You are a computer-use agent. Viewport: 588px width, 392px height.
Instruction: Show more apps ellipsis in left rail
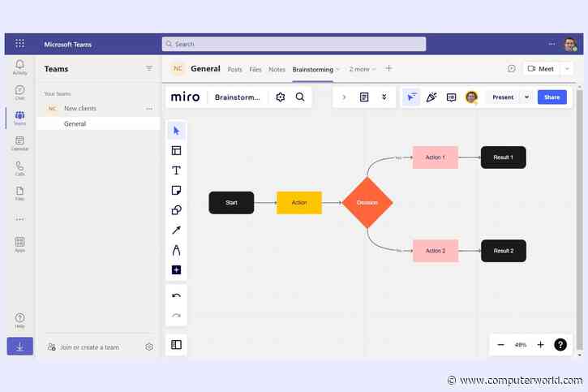20,218
